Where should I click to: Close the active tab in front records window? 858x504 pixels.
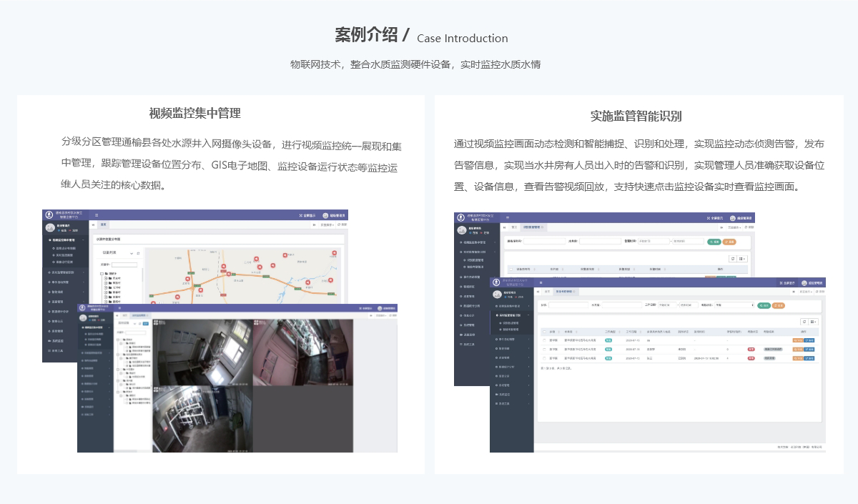pos(574,292)
